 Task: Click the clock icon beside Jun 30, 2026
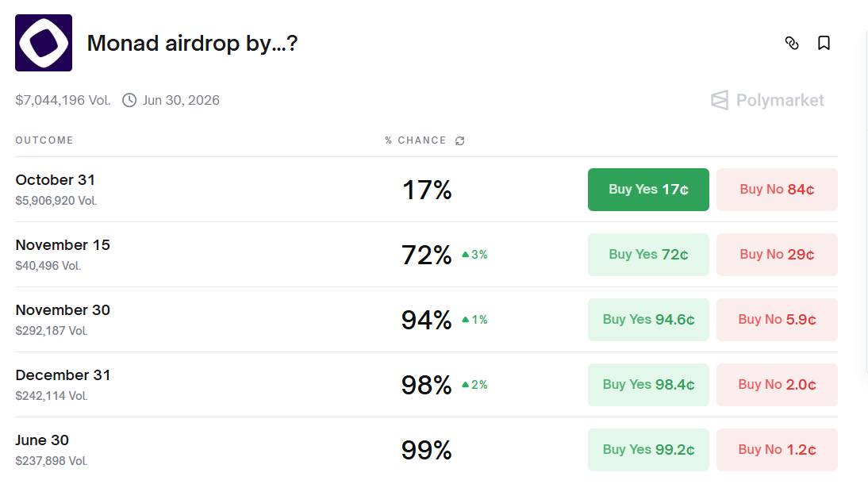127,100
